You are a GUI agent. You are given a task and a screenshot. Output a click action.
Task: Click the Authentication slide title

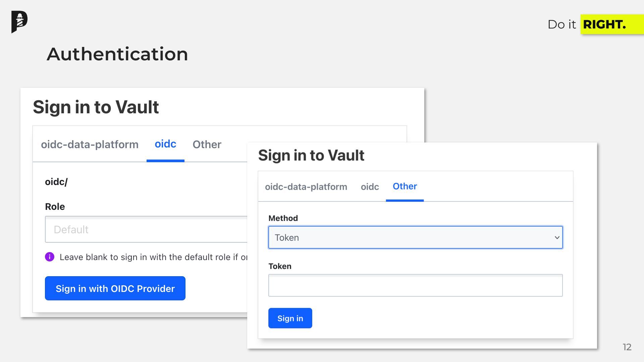point(117,54)
